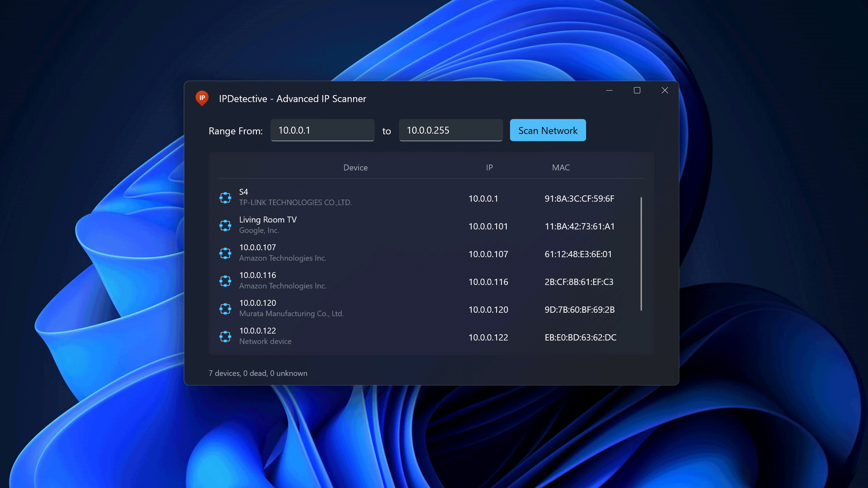Click the device icon for the 10.0.0.116 entry
868x488 pixels.
coord(225,281)
